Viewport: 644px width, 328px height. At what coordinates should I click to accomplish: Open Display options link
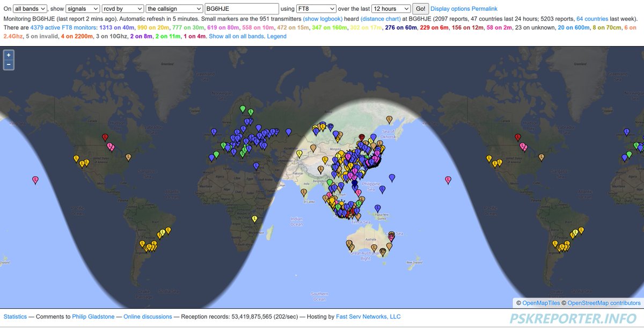click(x=450, y=9)
